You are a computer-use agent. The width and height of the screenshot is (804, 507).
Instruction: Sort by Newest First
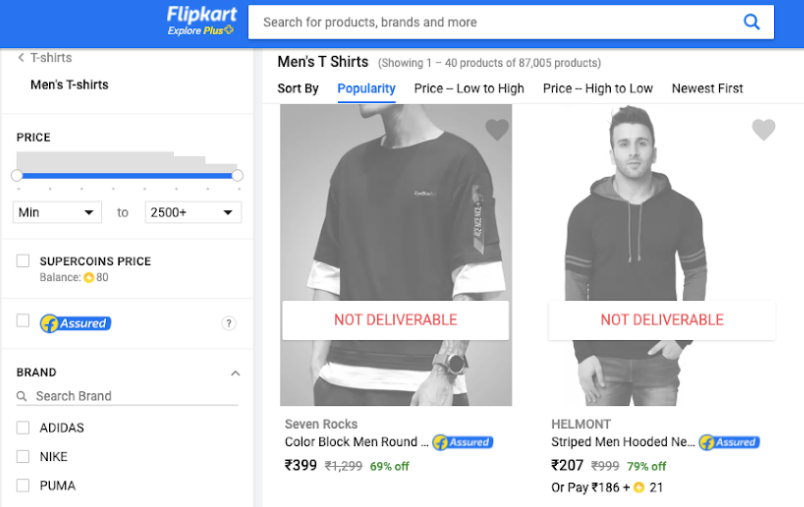707,88
